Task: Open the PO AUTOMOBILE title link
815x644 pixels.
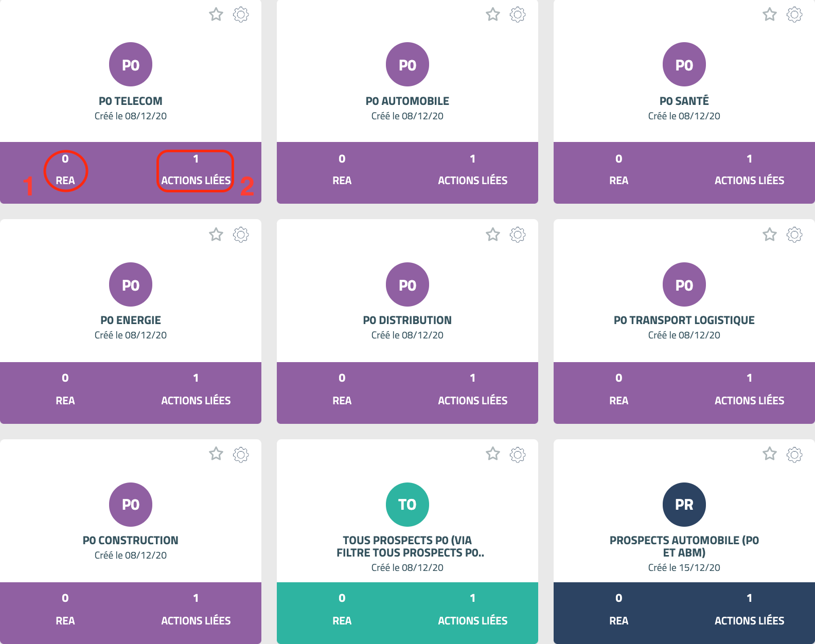Action: tap(407, 101)
